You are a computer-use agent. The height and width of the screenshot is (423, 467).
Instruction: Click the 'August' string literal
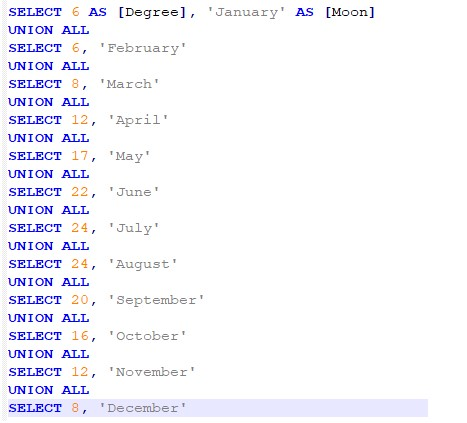[x=143, y=264]
